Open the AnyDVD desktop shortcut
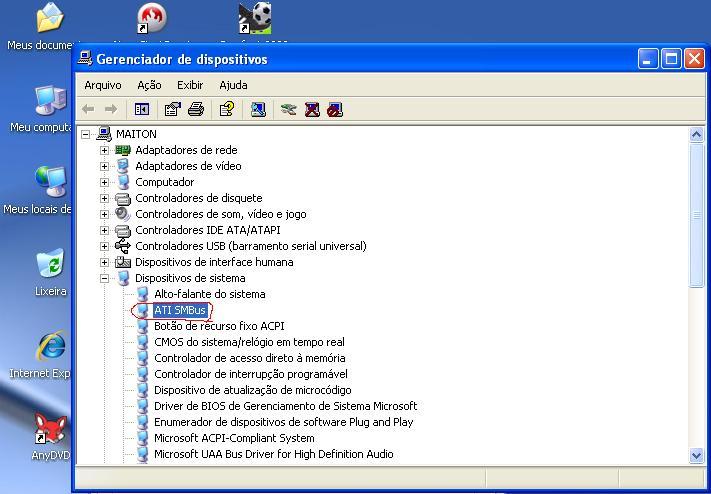Image resolution: width=711 pixels, height=494 pixels. [50, 433]
